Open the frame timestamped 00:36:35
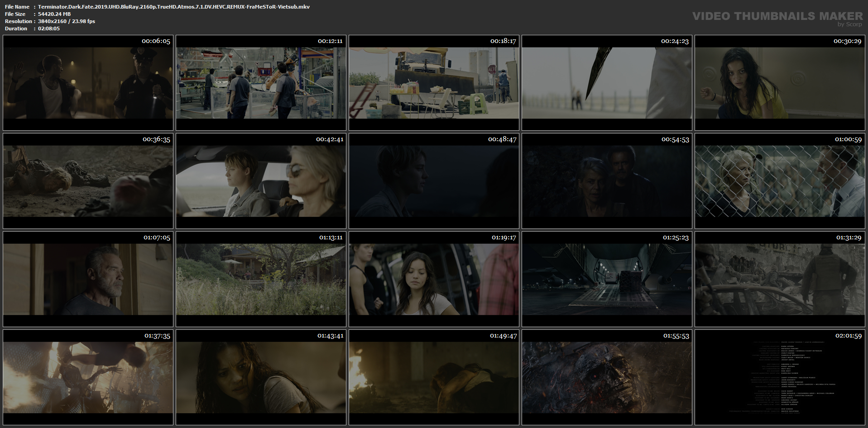Viewport: 868px width, 428px height. [88, 181]
